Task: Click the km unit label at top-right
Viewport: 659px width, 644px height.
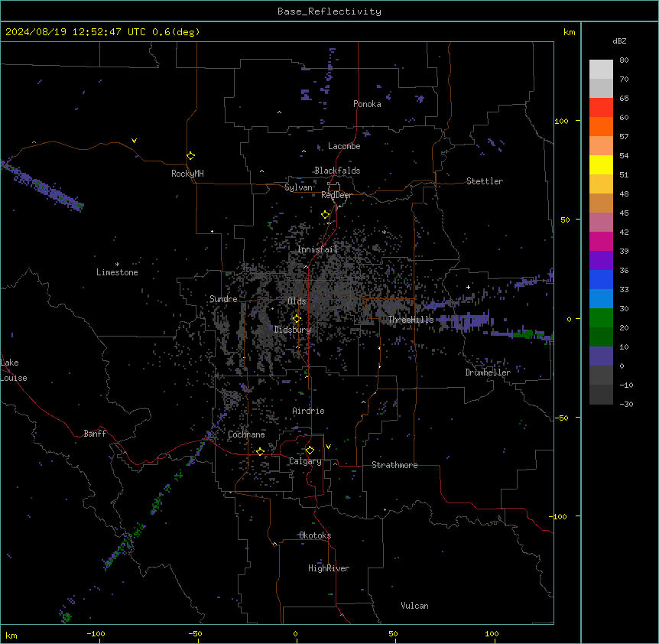Action: coord(570,32)
